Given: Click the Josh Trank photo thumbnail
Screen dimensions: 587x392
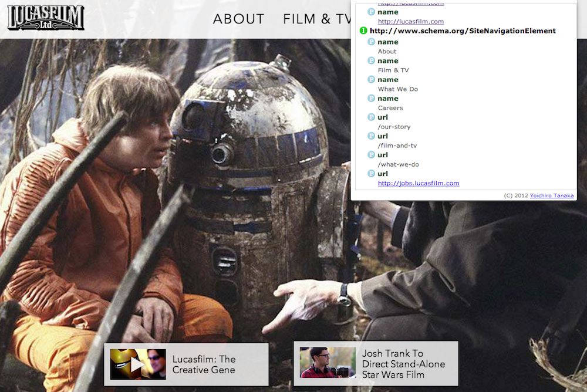Looking at the screenshot, I should (x=328, y=363).
